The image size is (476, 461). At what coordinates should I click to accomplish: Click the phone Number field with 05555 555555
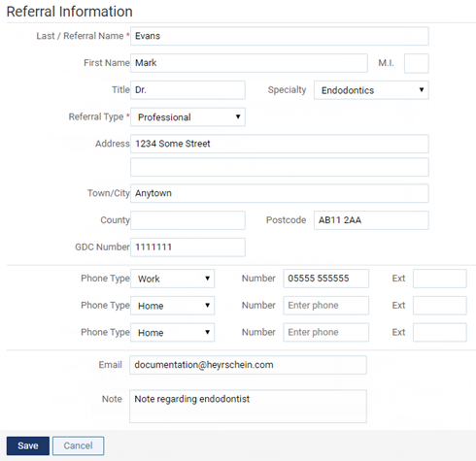325,279
